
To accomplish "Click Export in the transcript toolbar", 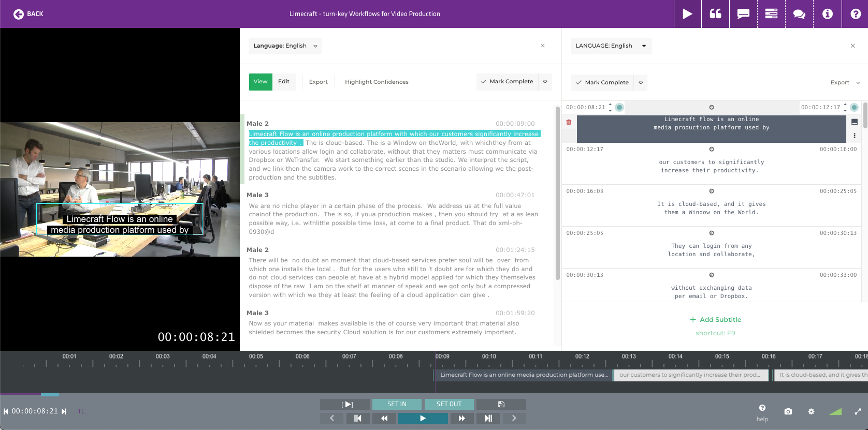I will [318, 82].
